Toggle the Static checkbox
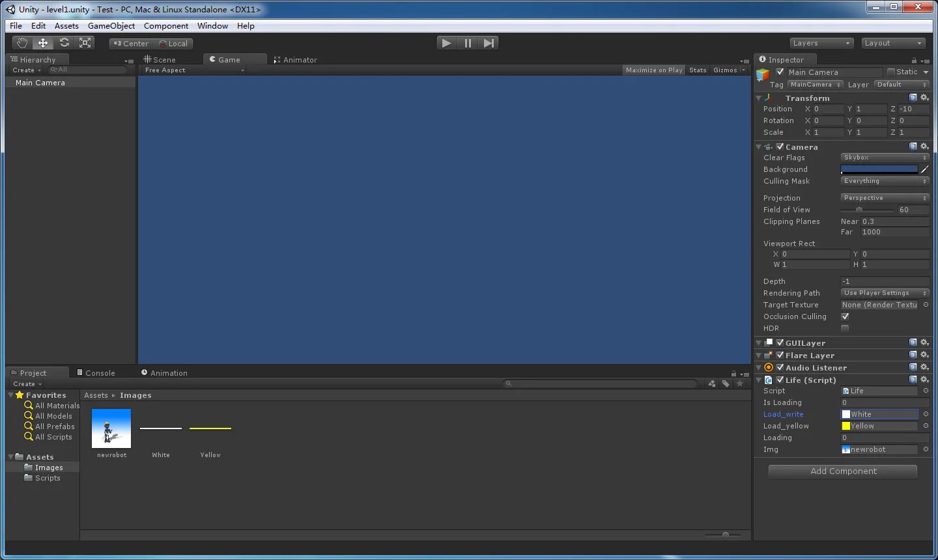This screenshot has width=938, height=560. pos(891,72)
